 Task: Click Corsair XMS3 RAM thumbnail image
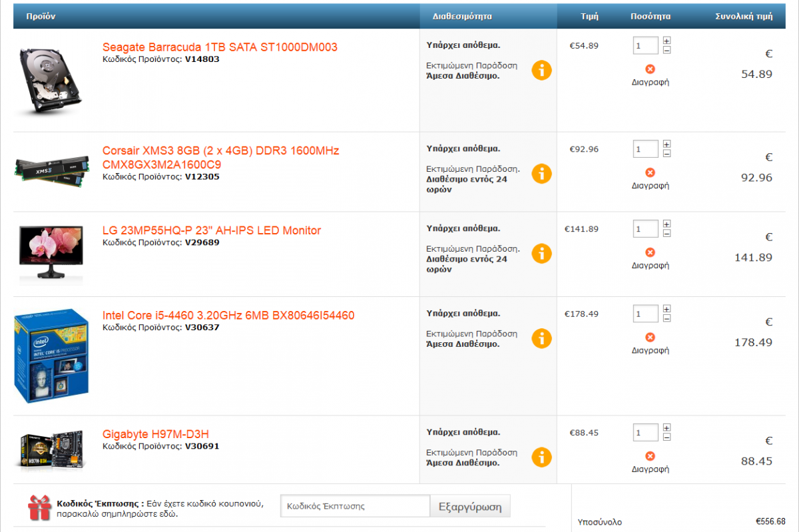pyautogui.click(x=52, y=172)
